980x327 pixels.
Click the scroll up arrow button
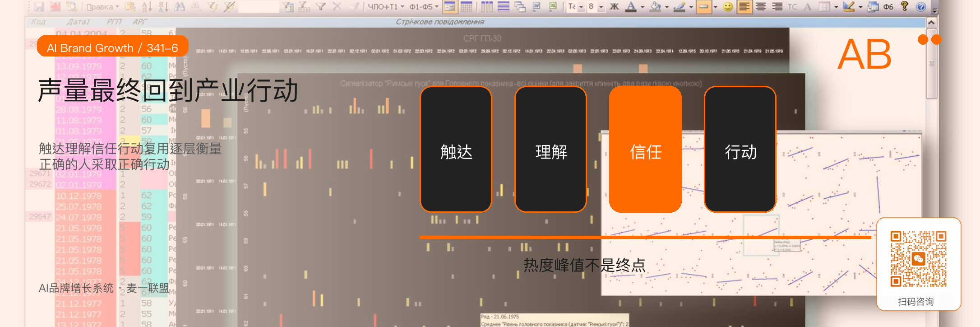(931, 22)
